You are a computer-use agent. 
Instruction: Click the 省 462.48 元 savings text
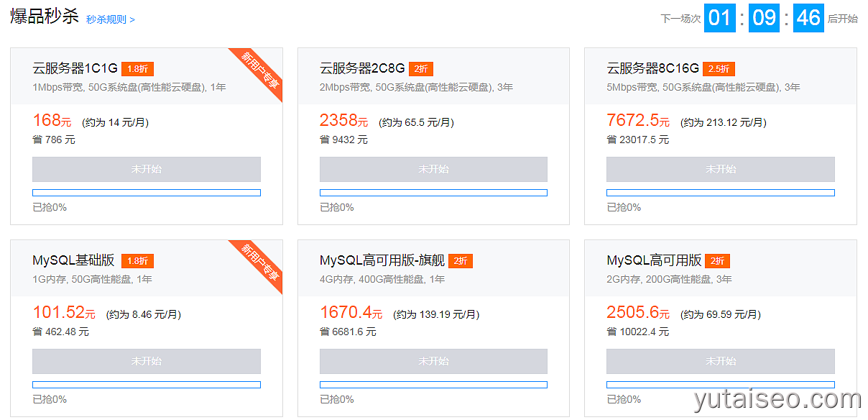61,332
